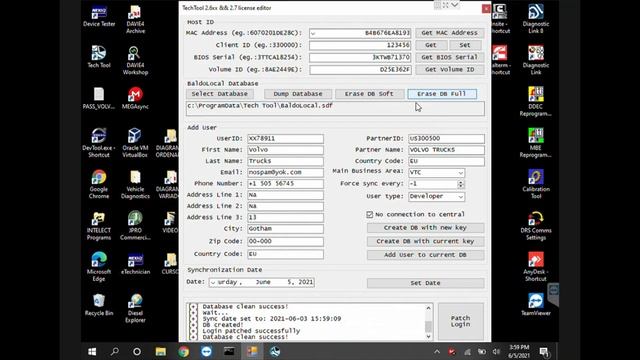Launch Diesel Explorer desktop icon
This screenshot has width=640, height=360.
click(x=135, y=308)
